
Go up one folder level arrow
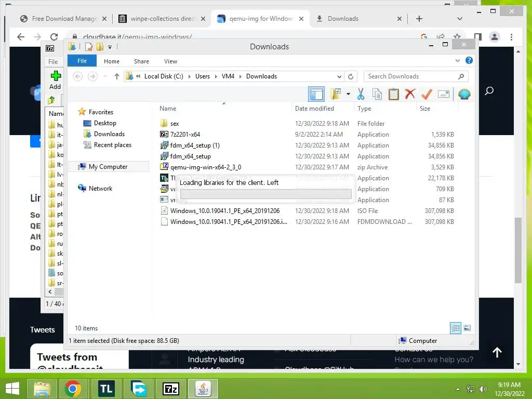pos(117,76)
